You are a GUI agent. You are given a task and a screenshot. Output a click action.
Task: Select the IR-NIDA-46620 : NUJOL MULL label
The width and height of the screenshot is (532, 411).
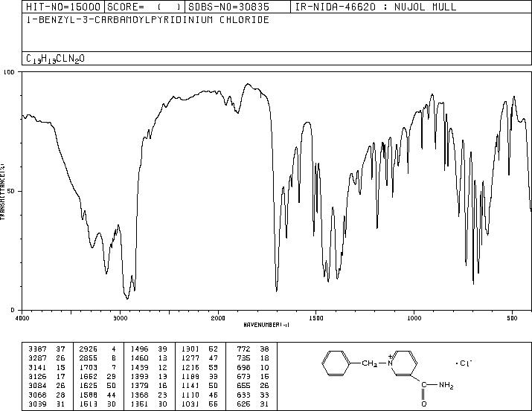coord(376,7)
